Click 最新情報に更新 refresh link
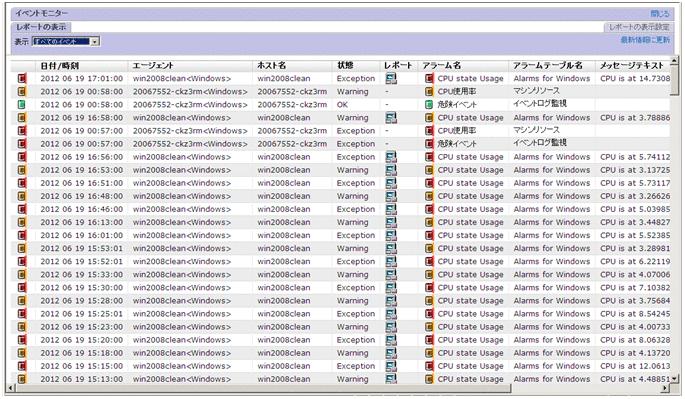Image resolution: width=685 pixels, height=399 pixels. 645,40
